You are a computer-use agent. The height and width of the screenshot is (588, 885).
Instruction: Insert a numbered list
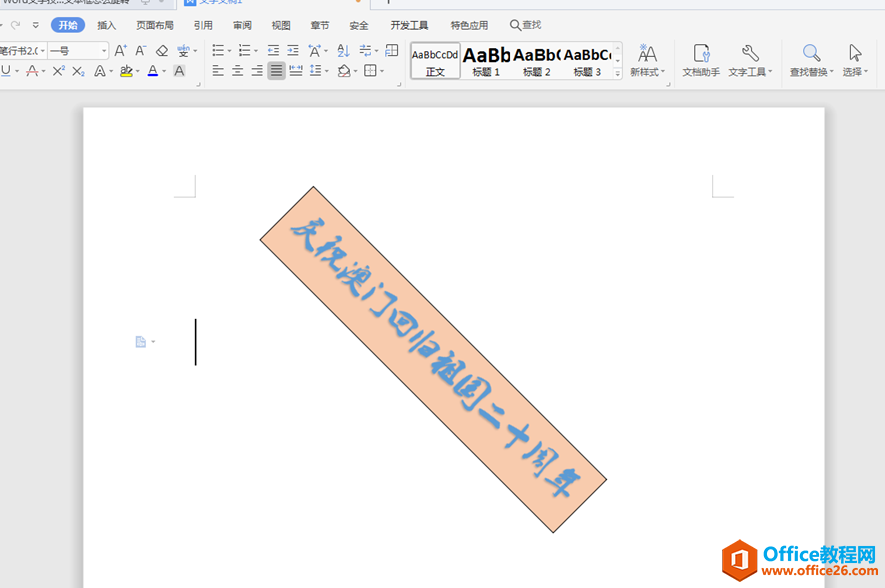(244, 51)
